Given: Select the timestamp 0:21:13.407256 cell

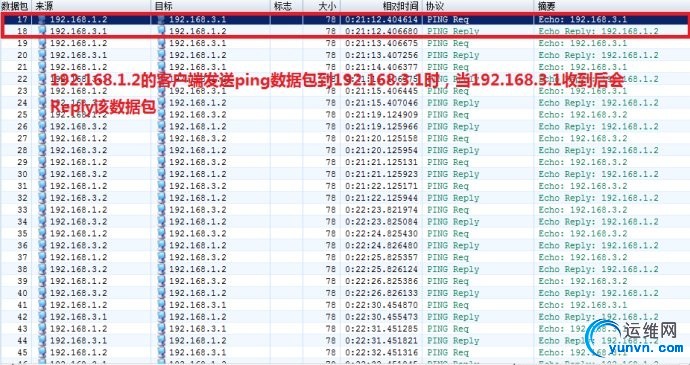Looking at the screenshot, I should coord(381,55).
